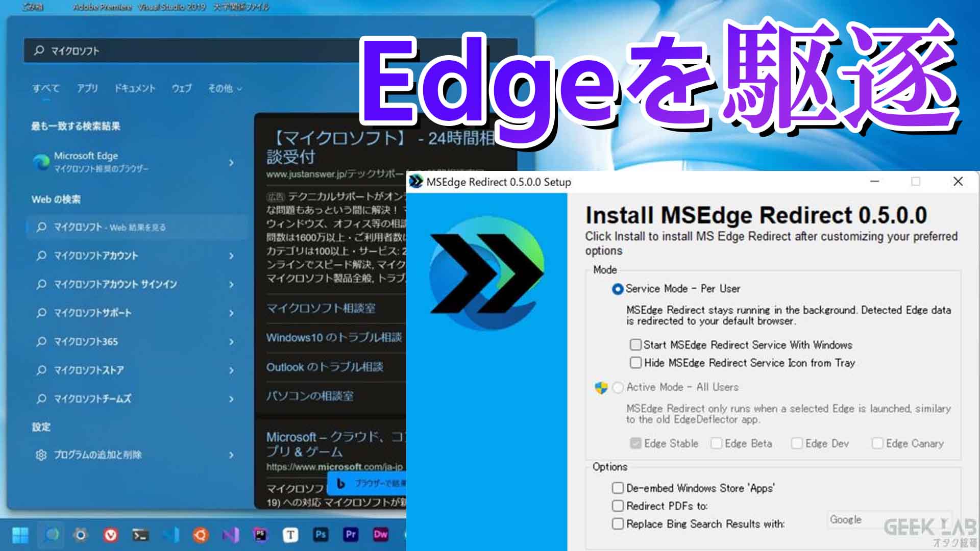Open プログラムの追加と削除 settings result
The height and width of the screenshot is (551, 980).
[137, 455]
